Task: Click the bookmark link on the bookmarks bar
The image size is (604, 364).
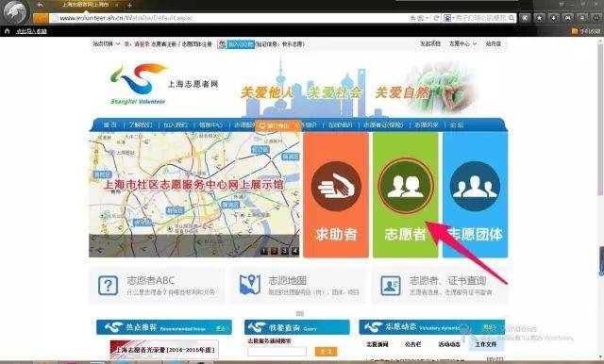Action: click(x=31, y=31)
